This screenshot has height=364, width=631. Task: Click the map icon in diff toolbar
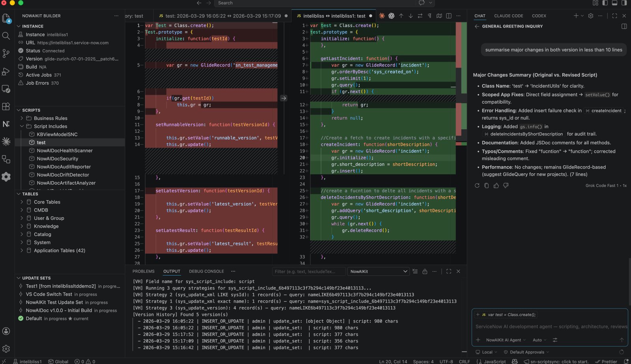coord(439,16)
